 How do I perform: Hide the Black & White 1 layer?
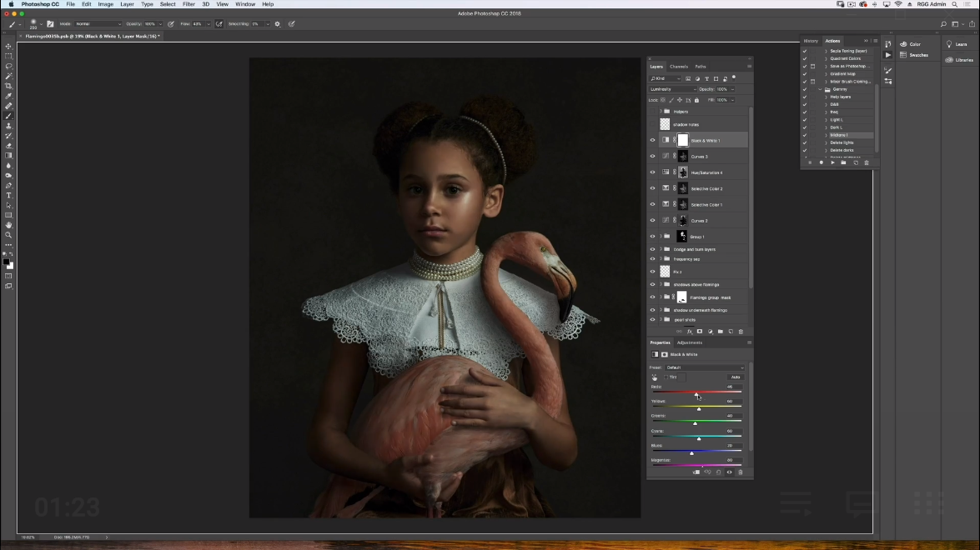pos(652,141)
